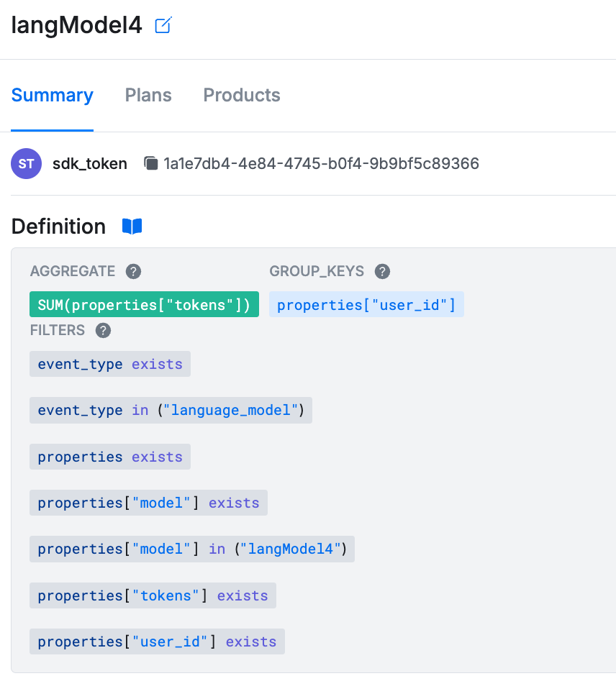This screenshot has height=676, width=616.
Task: Click the edit pencil icon beside langModel4
Action: 163,25
